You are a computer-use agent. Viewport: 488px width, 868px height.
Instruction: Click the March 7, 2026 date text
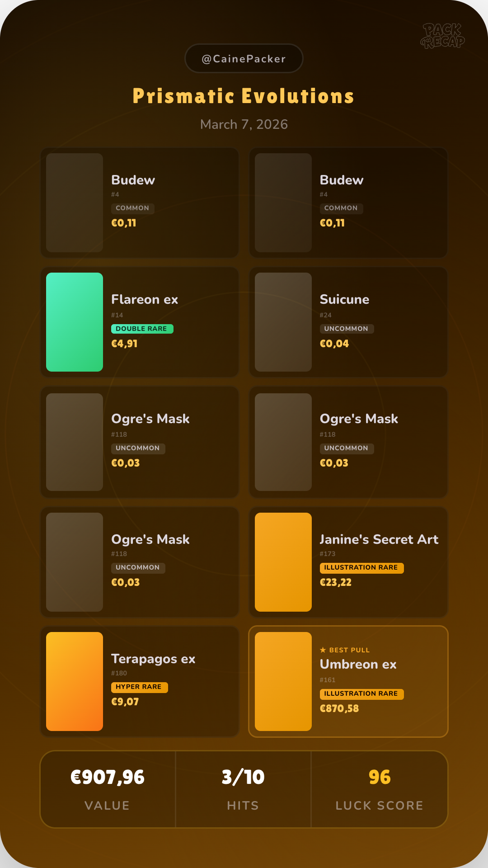[244, 124]
